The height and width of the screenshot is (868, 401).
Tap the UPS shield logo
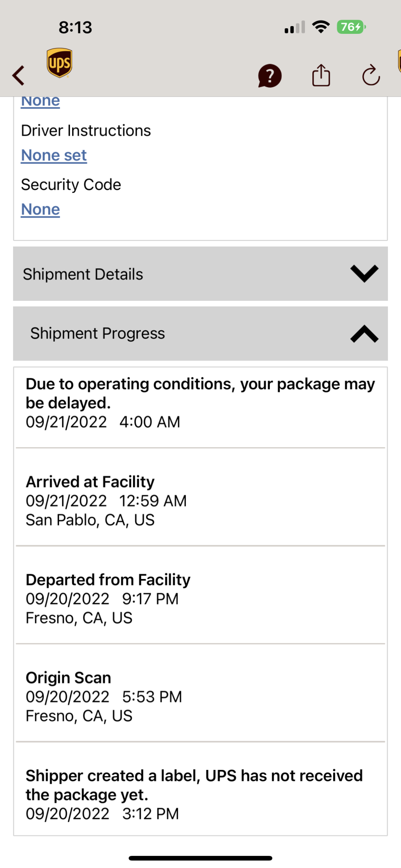click(x=60, y=63)
